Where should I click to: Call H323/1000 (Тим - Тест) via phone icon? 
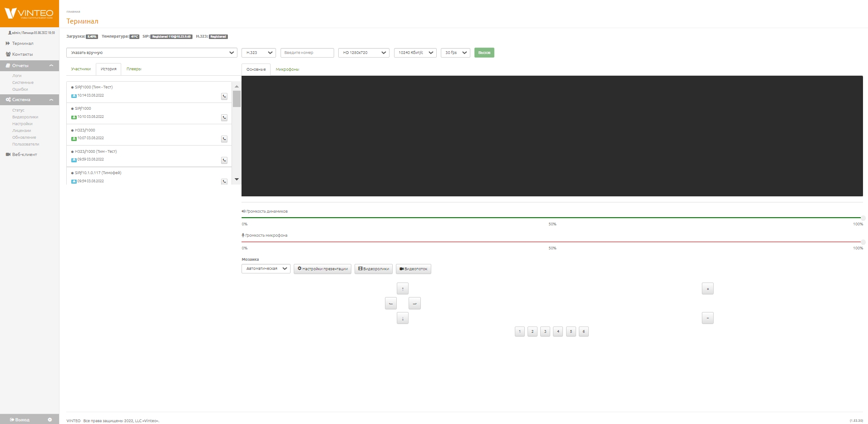pyautogui.click(x=224, y=160)
